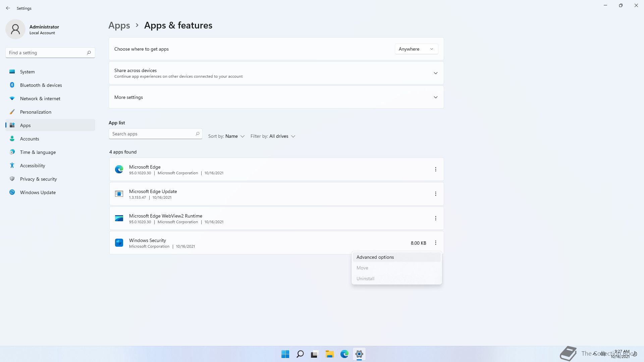
Task: Click three-dot menu for Windows Security
Action: coord(436,243)
